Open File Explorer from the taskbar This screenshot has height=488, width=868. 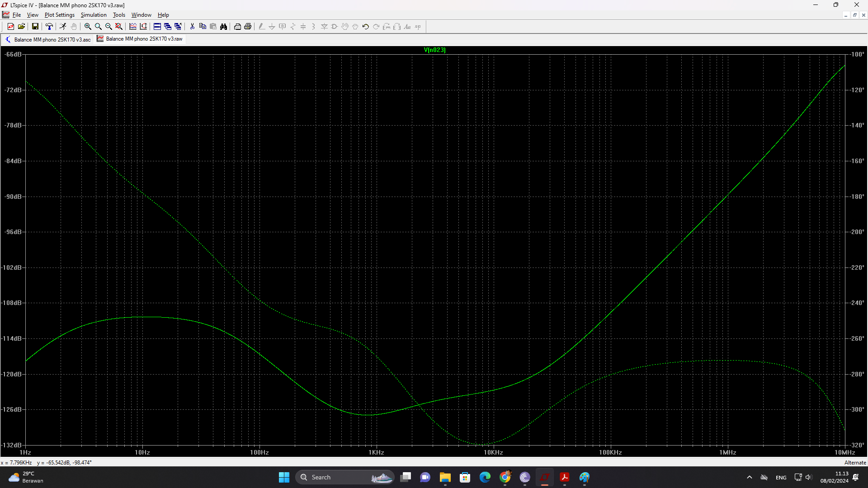(445, 477)
